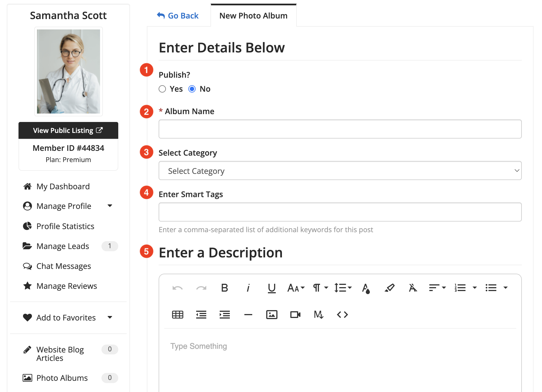This screenshot has width=542, height=392.
Task: Open the code view icon
Action: pos(342,315)
